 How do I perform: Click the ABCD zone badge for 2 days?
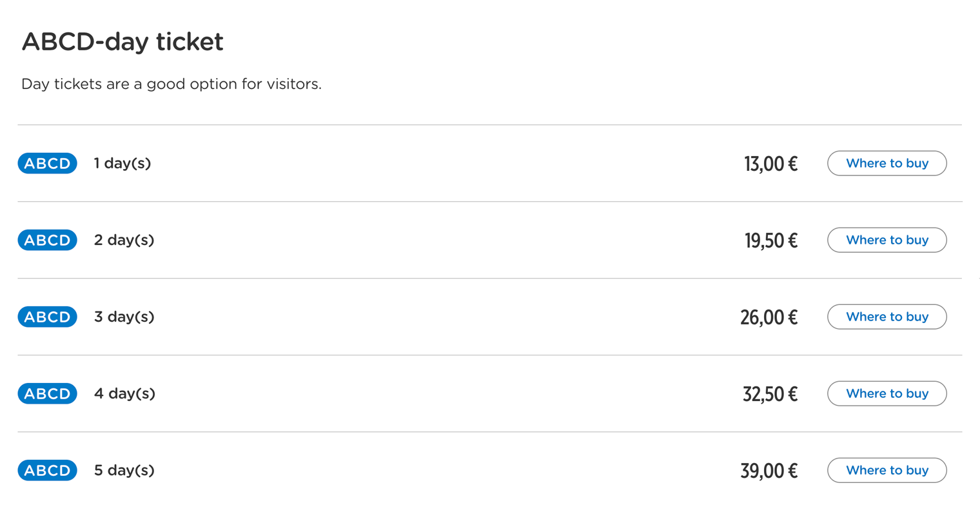point(47,240)
